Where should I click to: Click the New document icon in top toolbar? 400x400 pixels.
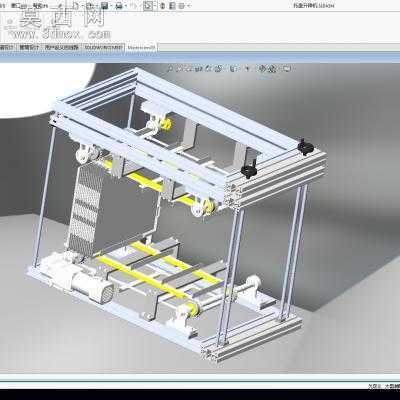[76, 6]
